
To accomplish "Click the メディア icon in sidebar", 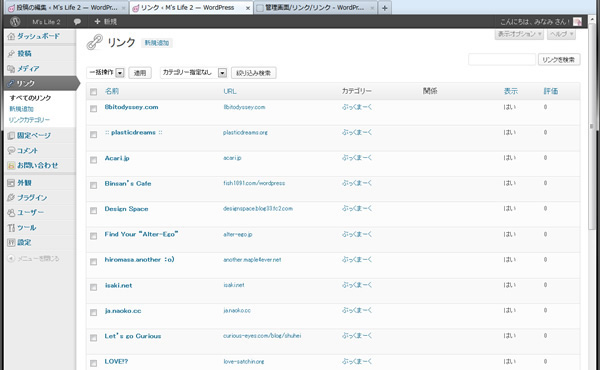I will (x=11, y=69).
